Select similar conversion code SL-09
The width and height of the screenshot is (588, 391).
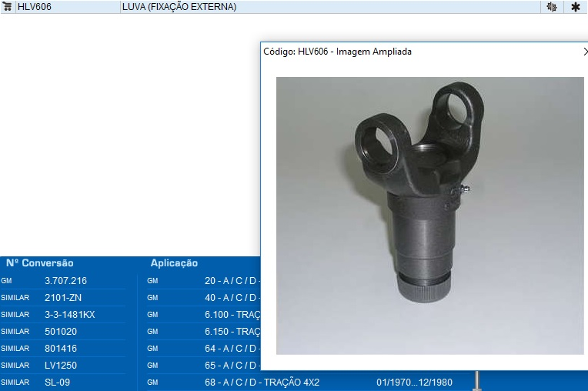57,383
